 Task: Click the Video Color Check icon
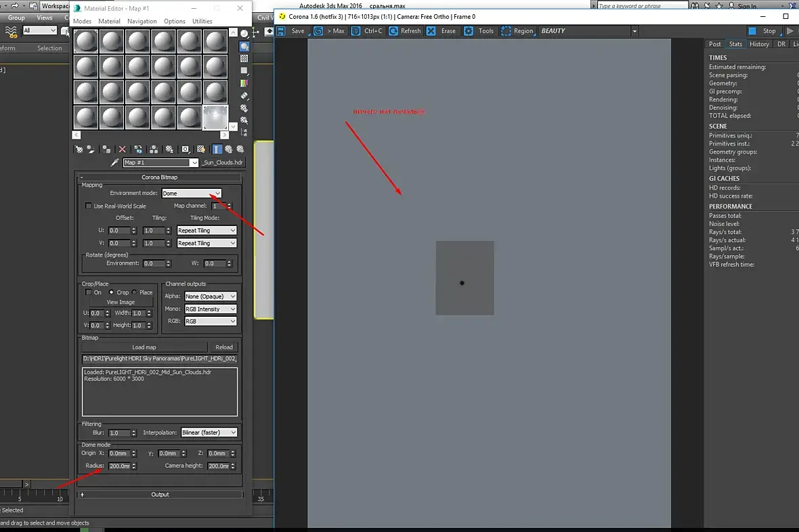click(244, 83)
